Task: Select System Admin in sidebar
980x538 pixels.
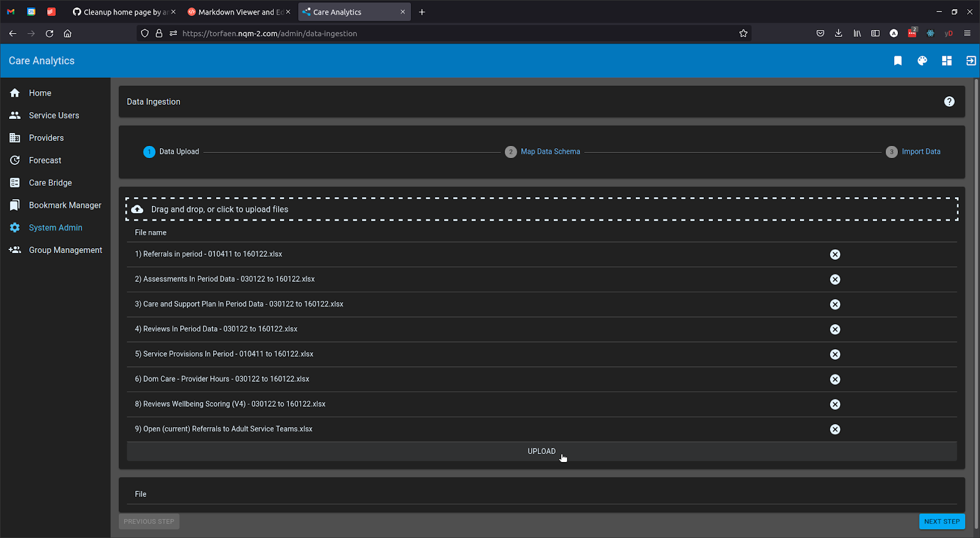Action: pos(55,227)
